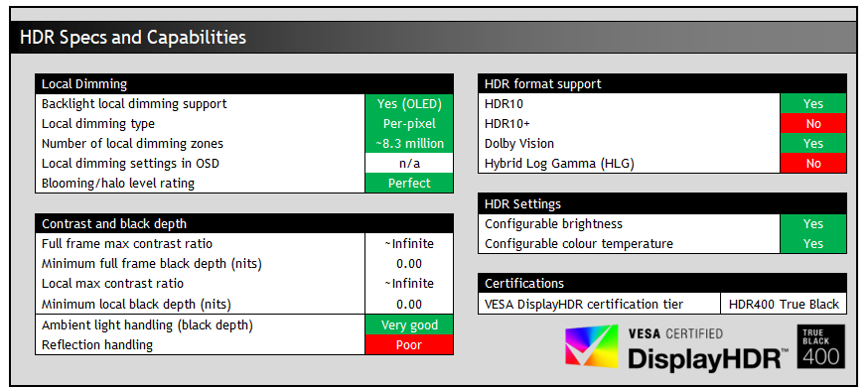Select the Very good ambient light cell
This screenshot has height=387, width=868.
409,325
